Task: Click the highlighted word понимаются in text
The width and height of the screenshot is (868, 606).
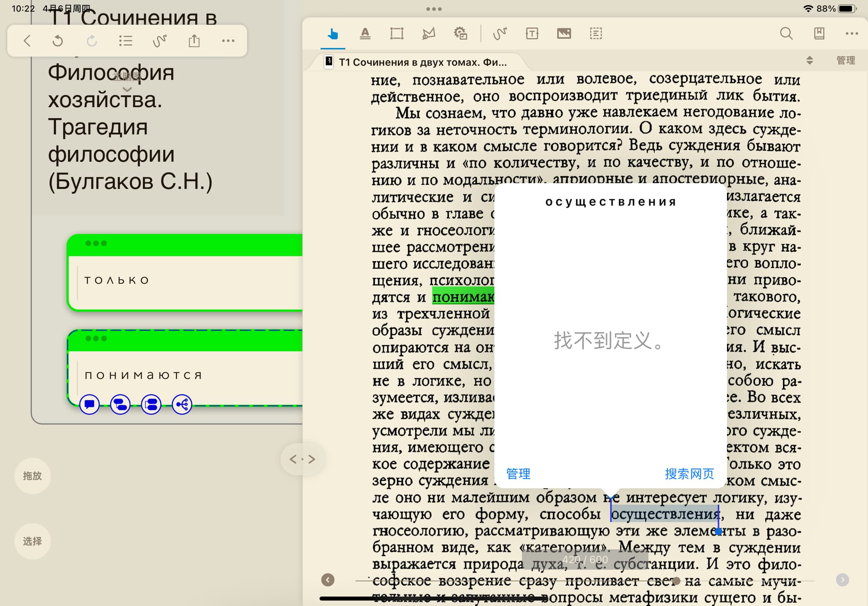Action: 463,297
